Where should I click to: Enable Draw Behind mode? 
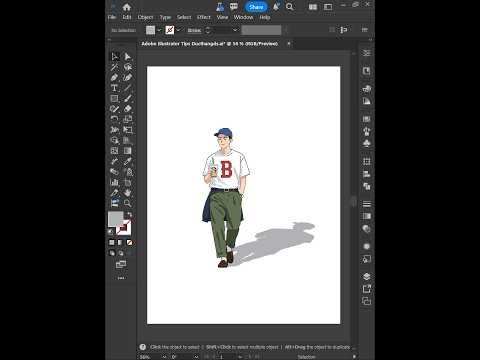click(x=120, y=253)
